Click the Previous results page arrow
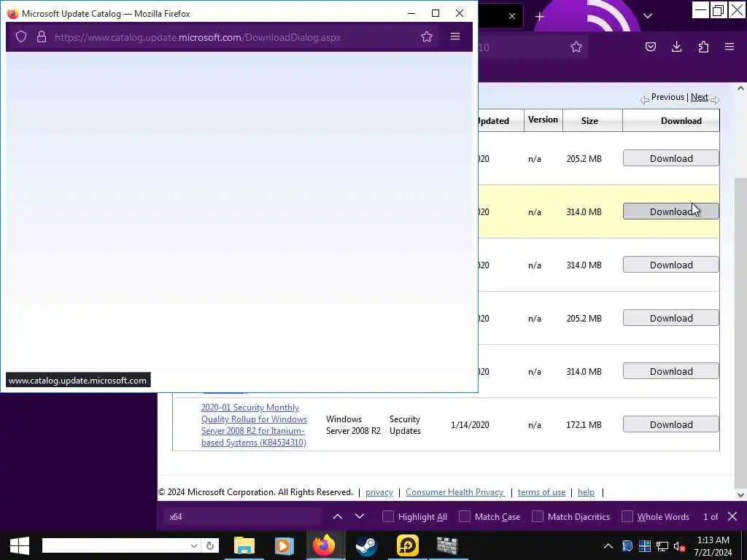The width and height of the screenshot is (747, 560). [645, 99]
